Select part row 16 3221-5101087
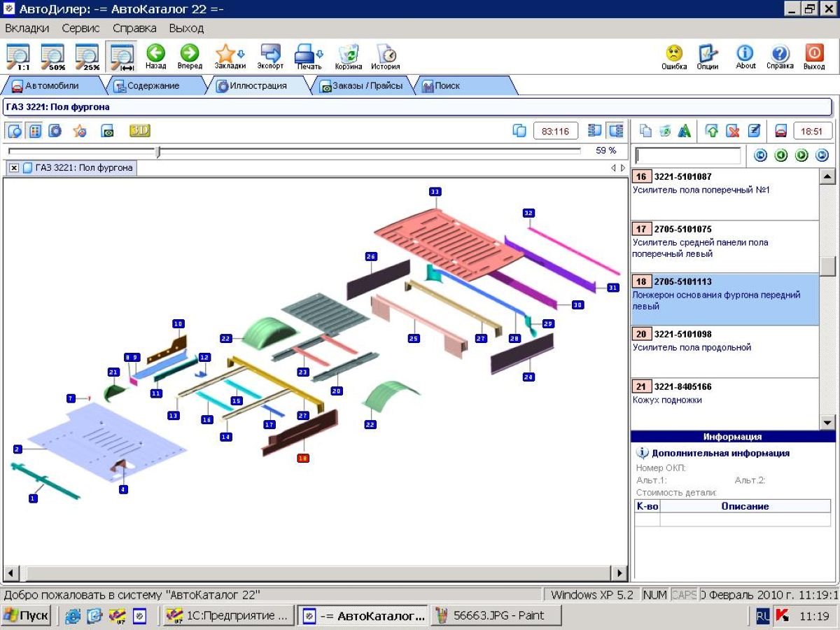The width and height of the screenshot is (840, 630). (724, 194)
